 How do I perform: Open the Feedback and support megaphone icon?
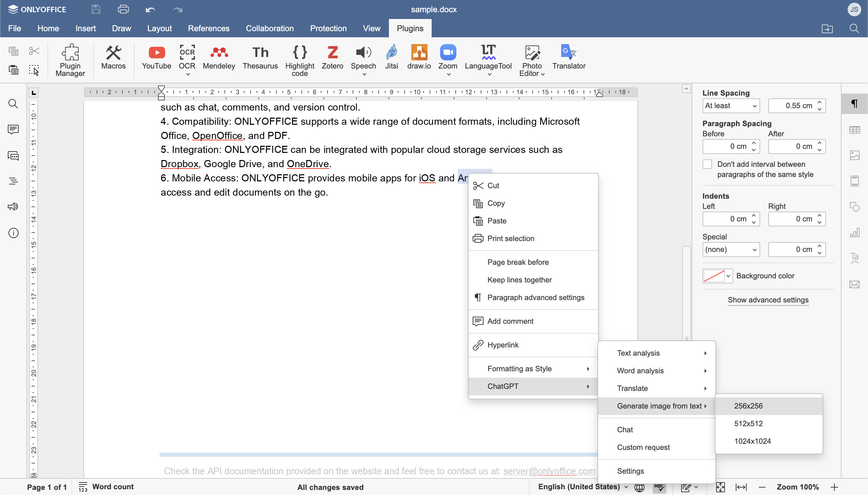pos(13,207)
